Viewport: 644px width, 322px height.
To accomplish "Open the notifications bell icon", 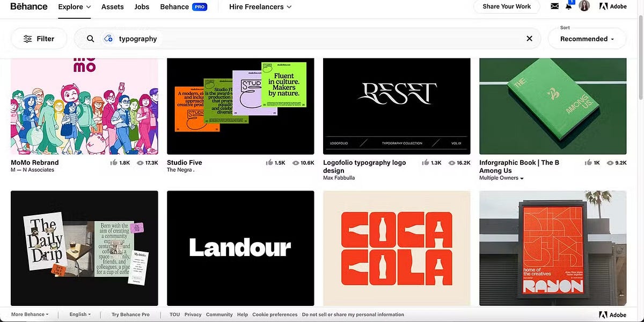I will pyautogui.click(x=569, y=6).
